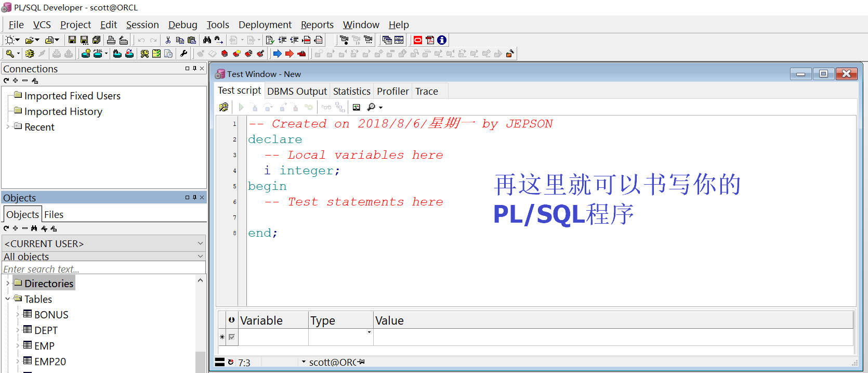Screen dimensions: 868x373
Task: Open the Debug menu
Action: (182, 24)
